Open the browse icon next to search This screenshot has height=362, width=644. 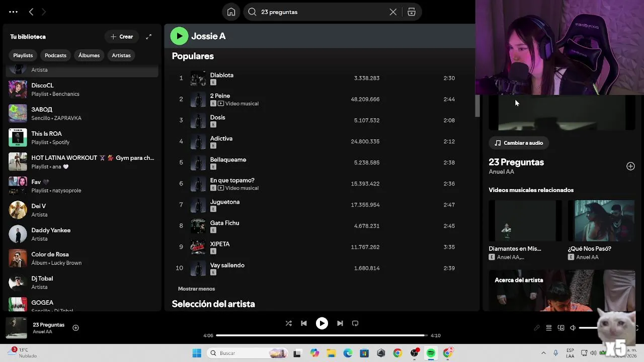pos(412,12)
